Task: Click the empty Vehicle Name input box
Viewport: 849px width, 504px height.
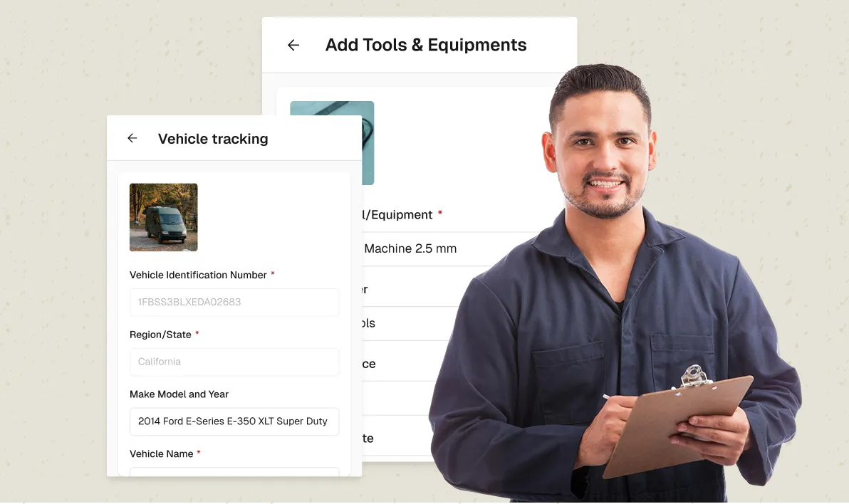Action: 234,476
